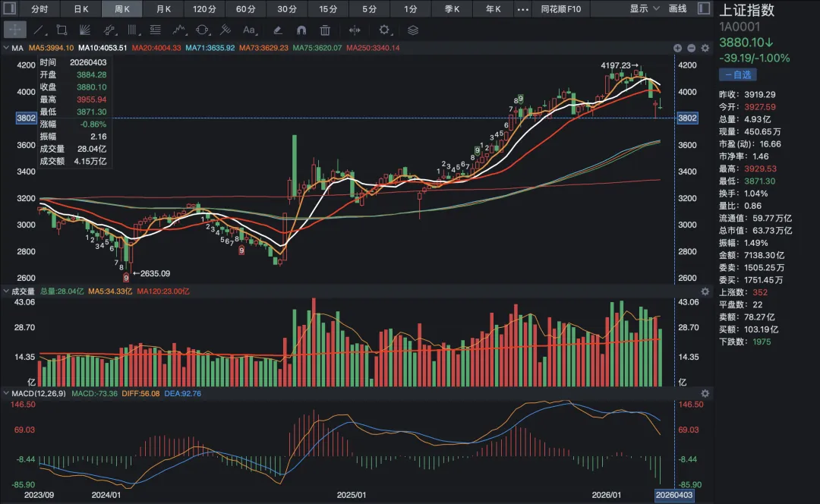Switch to 分时 intraday tab
820x504 pixels.
point(39,9)
